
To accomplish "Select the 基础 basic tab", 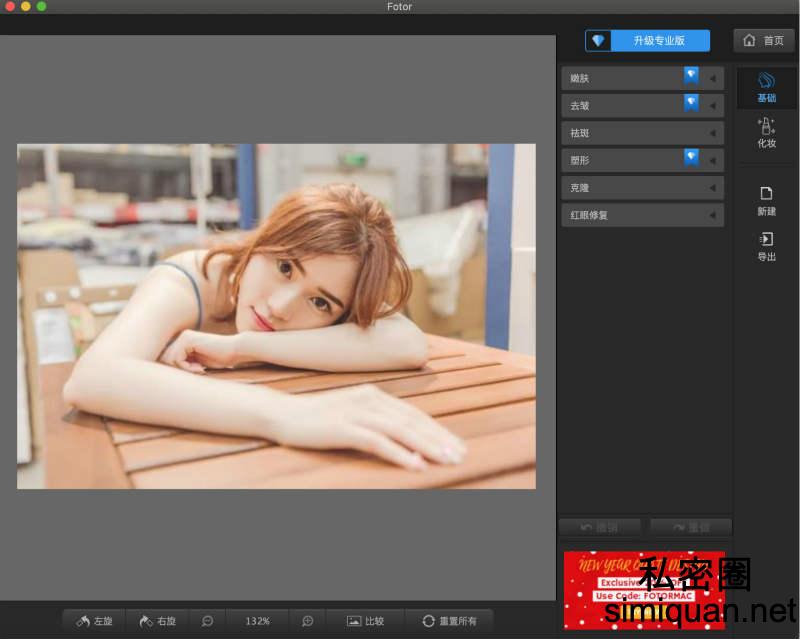I will (x=766, y=88).
